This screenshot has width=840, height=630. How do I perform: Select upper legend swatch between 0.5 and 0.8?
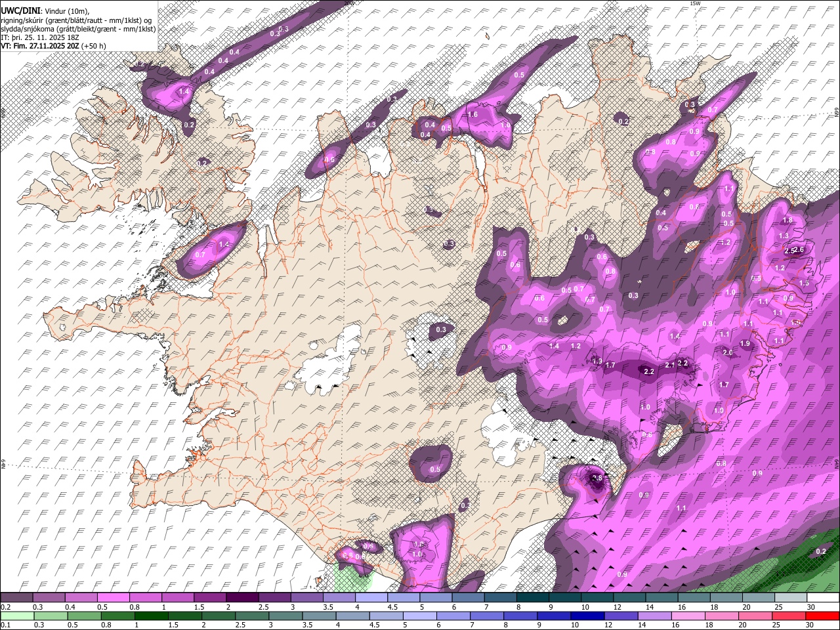pyautogui.click(x=113, y=597)
